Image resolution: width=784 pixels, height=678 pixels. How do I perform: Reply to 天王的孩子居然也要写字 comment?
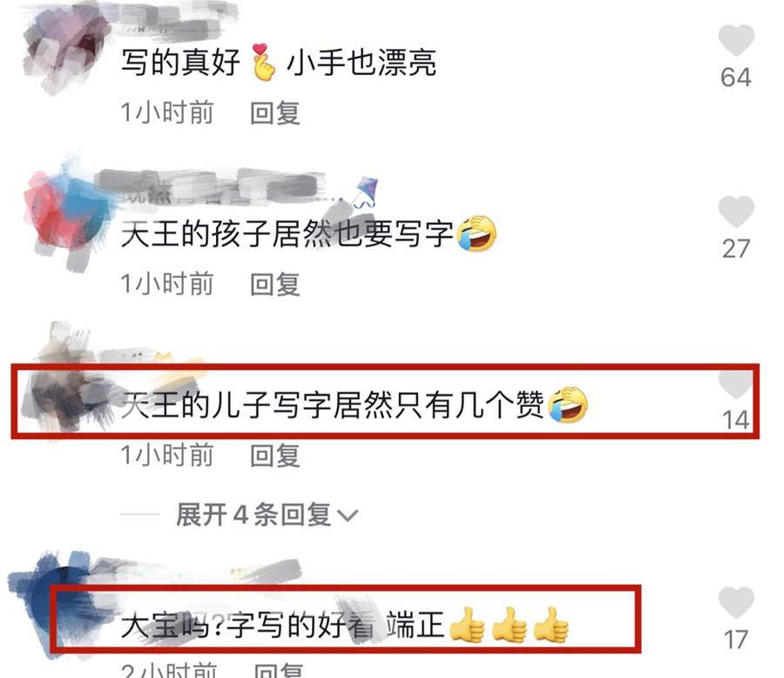(275, 284)
